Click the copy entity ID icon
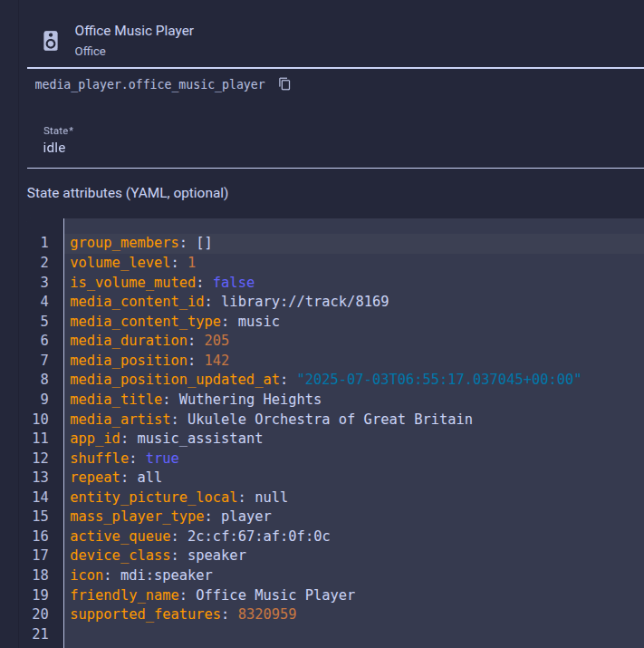The height and width of the screenshot is (648, 644). (x=284, y=84)
